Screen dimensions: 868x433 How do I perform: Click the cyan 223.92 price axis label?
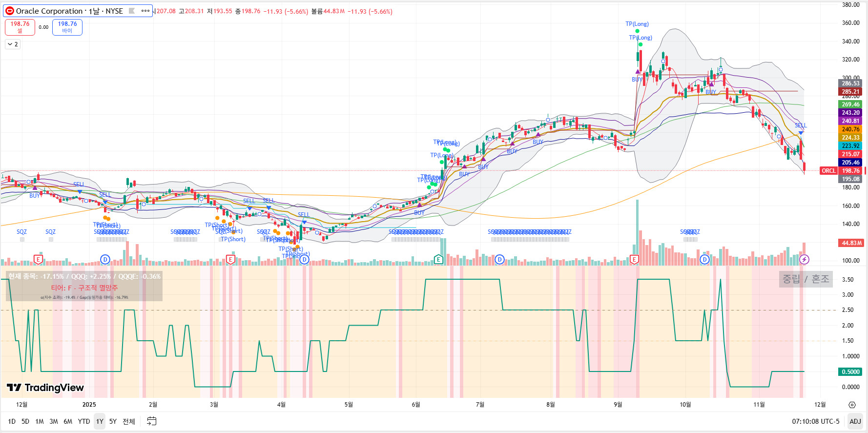(x=850, y=146)
